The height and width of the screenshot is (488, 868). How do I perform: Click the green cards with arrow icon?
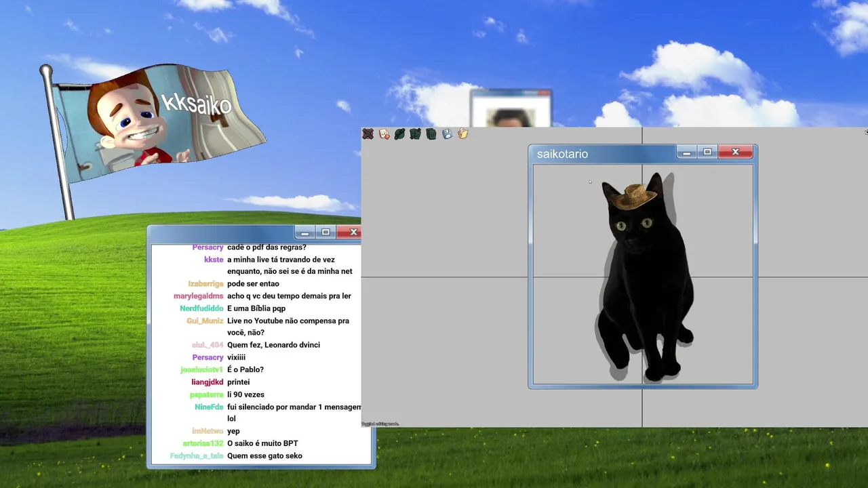coord(415,134)
